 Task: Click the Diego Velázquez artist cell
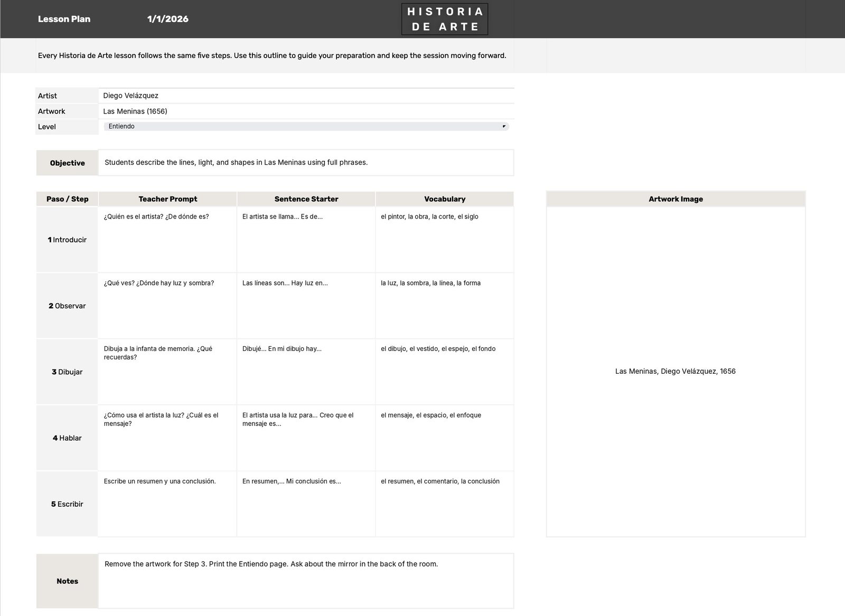tap(306, 96)
